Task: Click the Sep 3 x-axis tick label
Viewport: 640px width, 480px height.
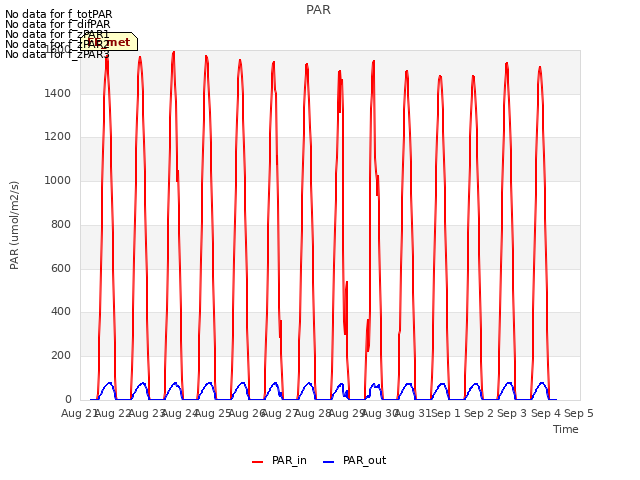Action: 512,413
